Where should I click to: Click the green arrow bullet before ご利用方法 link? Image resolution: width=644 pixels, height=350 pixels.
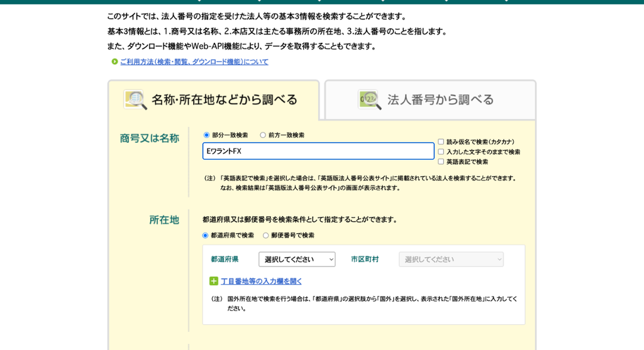(114, 62)
